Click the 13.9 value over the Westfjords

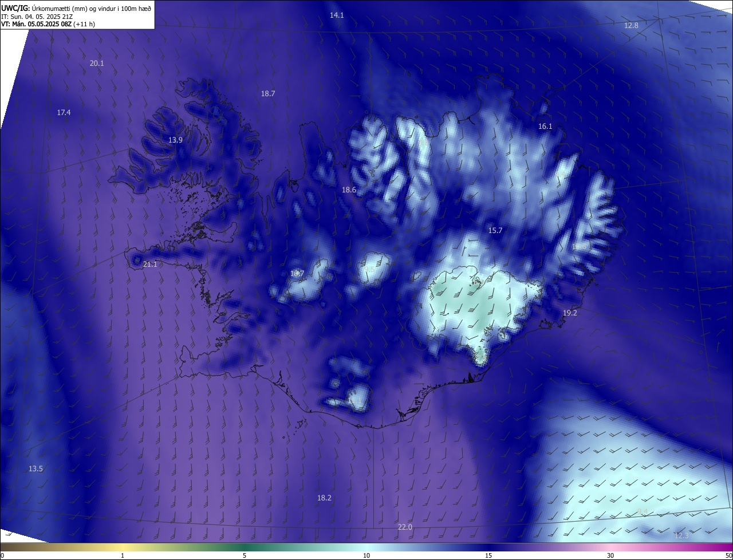point(175,140)
